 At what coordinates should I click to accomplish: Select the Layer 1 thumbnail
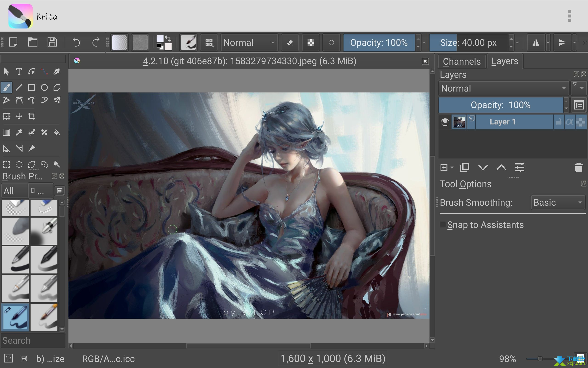[x=459, y=122]
